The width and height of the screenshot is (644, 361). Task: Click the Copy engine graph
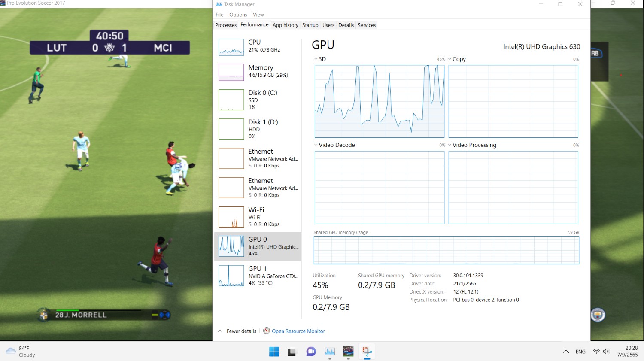click(513, 101)
